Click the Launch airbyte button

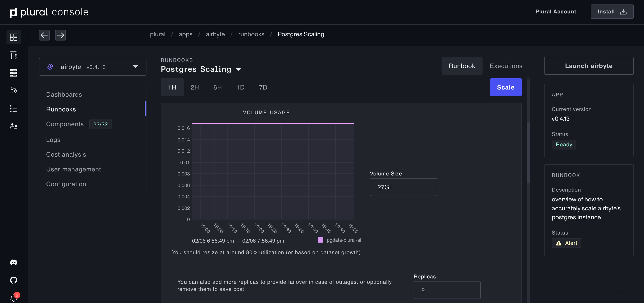(588, 66)
